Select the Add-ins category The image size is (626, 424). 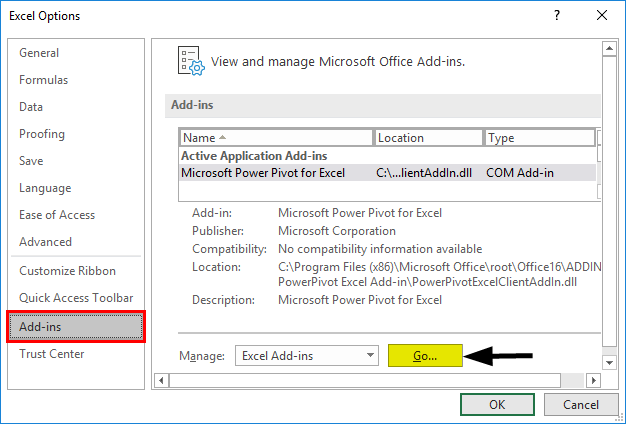pos(76,327)
